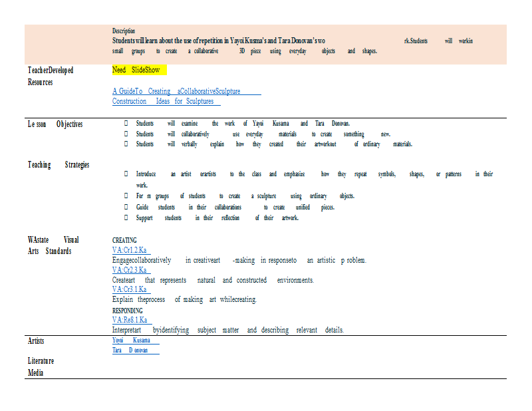Click the sentence 'Explain the process of making art'
Image resolution: width=532 pixels, height=411 pixels.
[x=185, y=299]
